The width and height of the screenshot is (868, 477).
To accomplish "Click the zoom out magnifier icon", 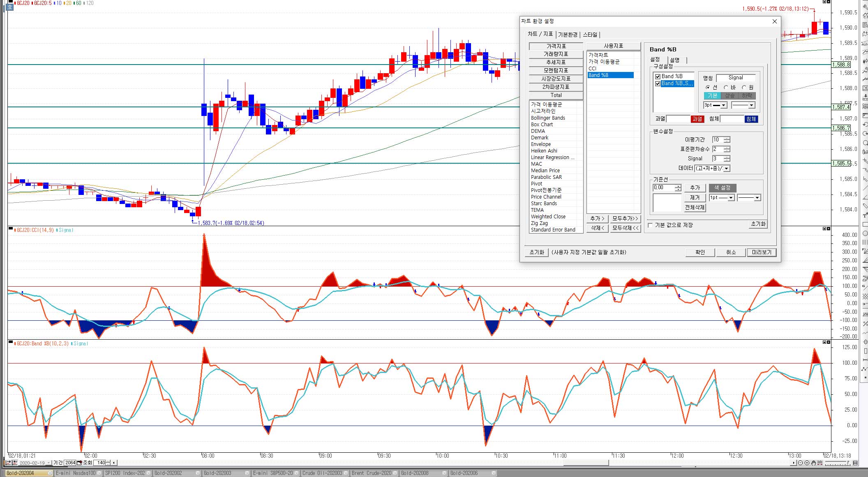I will click(800, 463).
